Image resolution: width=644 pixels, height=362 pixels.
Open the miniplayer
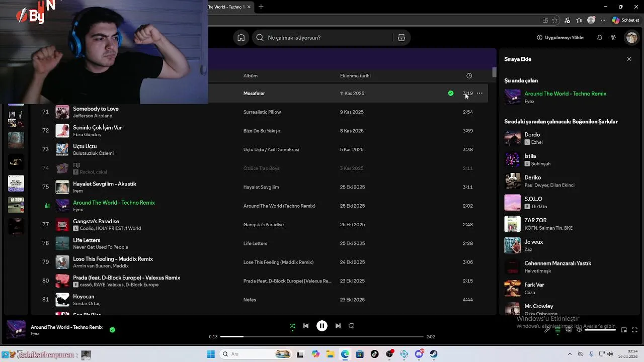624,330
